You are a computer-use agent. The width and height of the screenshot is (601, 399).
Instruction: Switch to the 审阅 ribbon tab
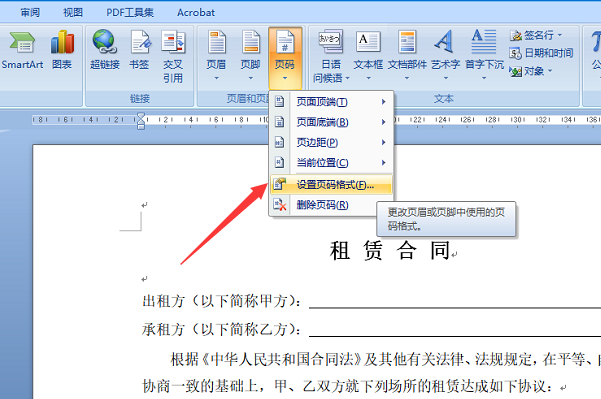click(30, 13)
